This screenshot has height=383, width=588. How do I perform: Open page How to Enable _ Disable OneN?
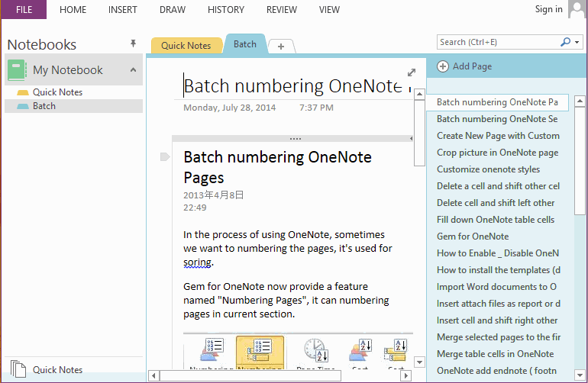click(497, 253)
